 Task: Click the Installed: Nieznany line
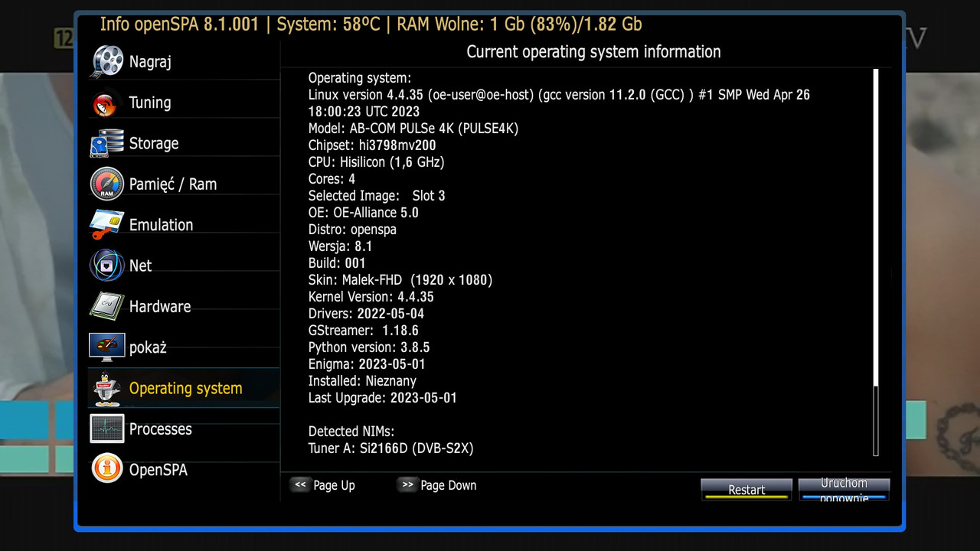coord(362,381)
